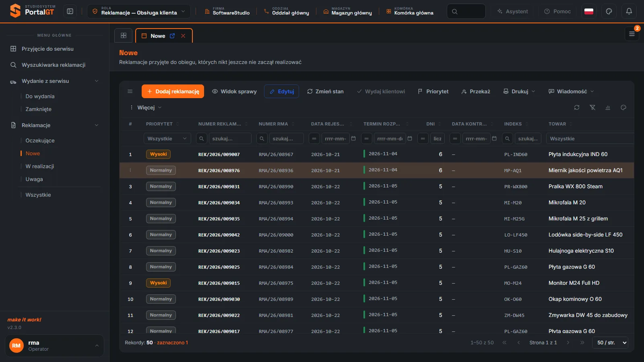Expand the Drukuj dropdown

(519, 91)
